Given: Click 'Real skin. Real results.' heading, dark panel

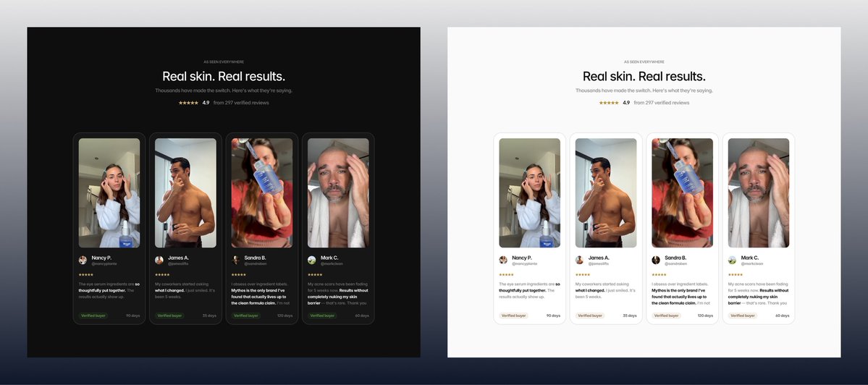Looking at the screenshot, I should [224, 76].
